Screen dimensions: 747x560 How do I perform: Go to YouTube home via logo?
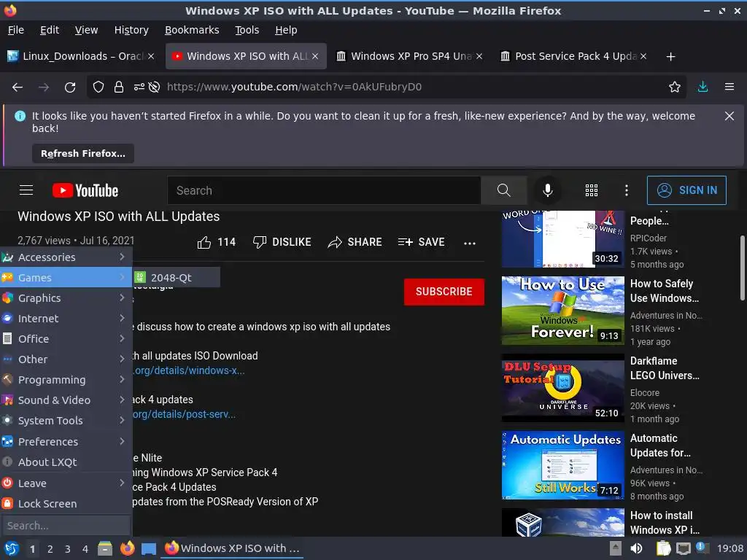tap(85, 190)
